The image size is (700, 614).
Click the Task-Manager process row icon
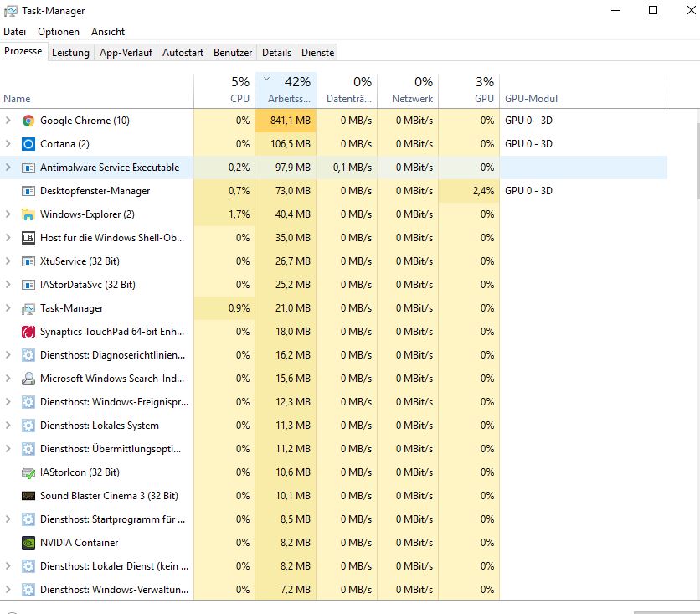click(x=28, y=308)
